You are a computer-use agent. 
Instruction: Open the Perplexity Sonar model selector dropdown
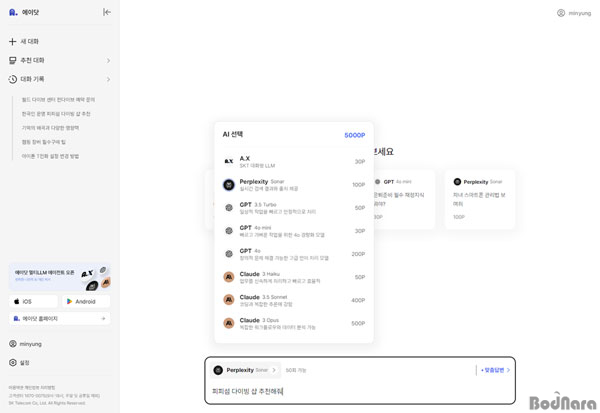pos(245,370)
